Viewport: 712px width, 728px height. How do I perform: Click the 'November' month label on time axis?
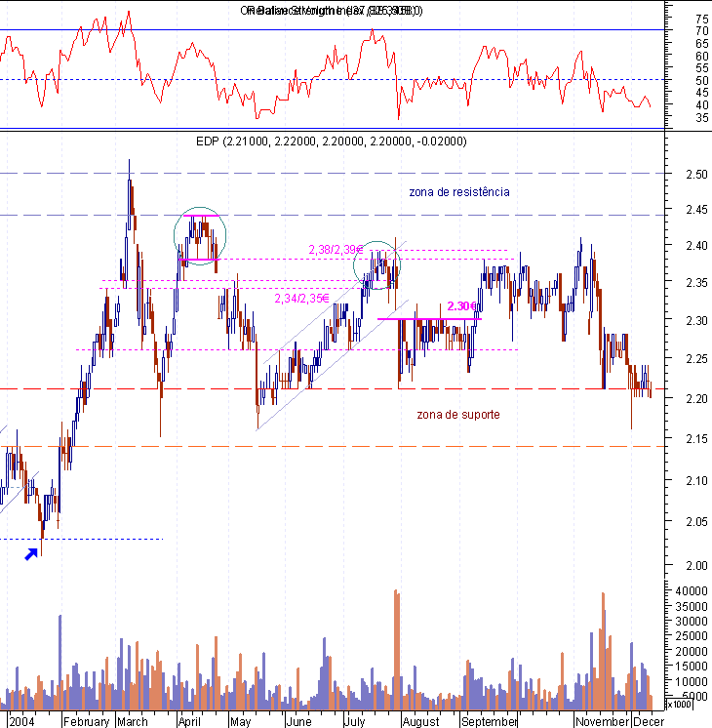pos(603,721)
